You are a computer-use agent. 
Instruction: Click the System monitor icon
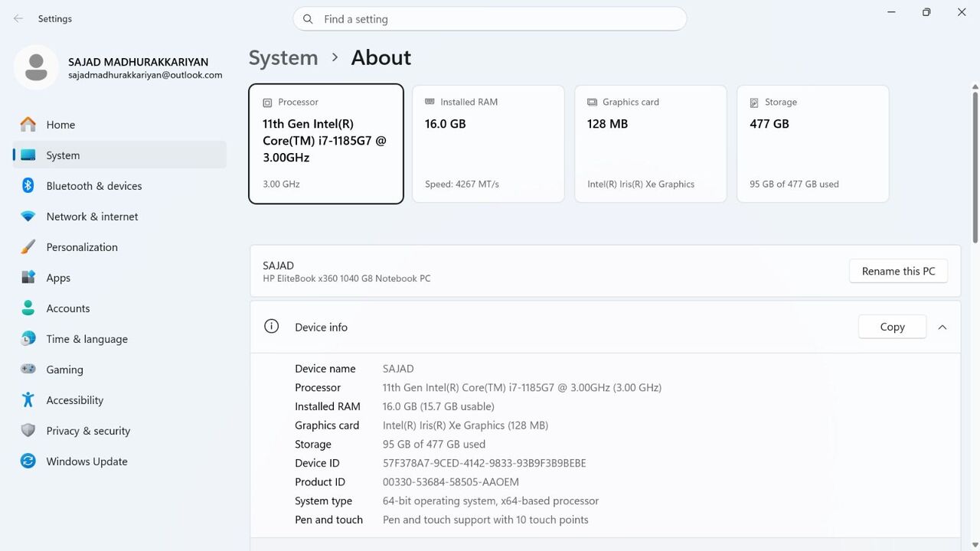coord(28,155)
